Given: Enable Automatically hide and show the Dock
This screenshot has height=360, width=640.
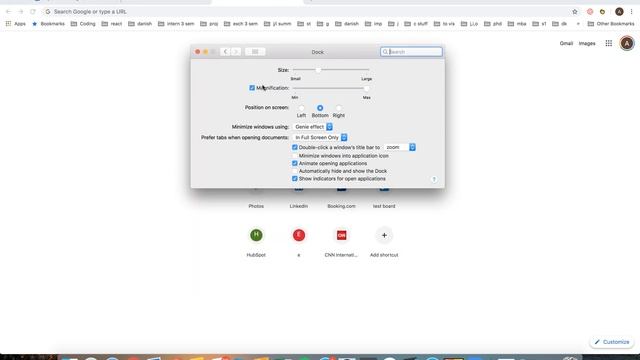Looking at the screenshot, I should pos(295,171).
